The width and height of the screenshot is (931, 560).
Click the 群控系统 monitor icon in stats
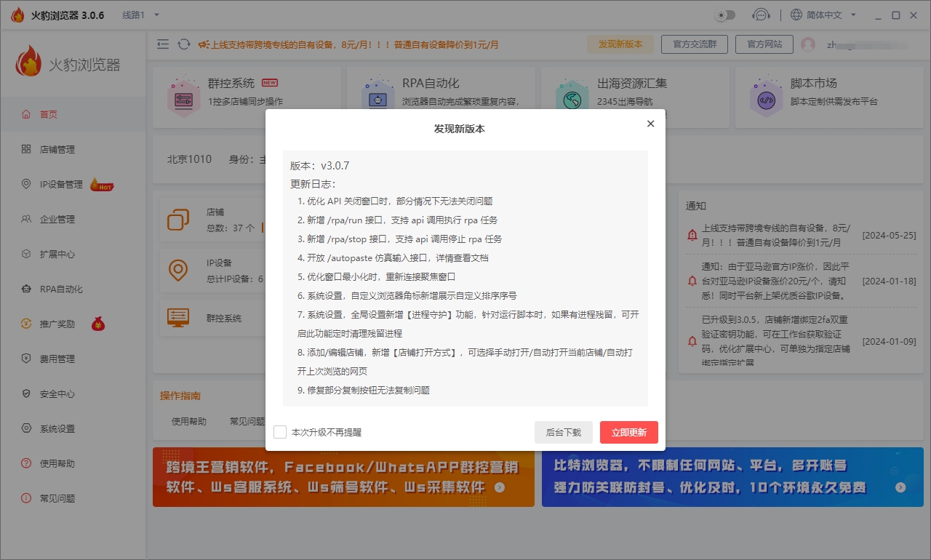[178, 318]
